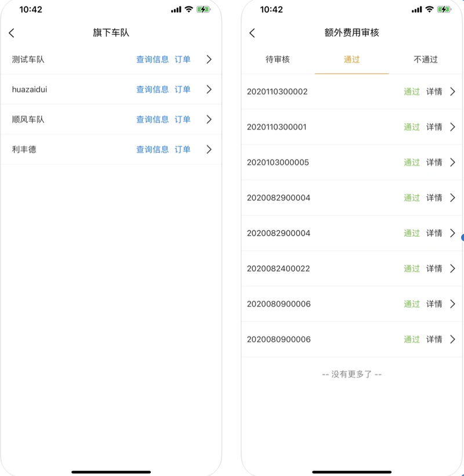The image size is (464, 476).
Task: Open 订单 for 顺风车队
Action: [x=182, y=120]
